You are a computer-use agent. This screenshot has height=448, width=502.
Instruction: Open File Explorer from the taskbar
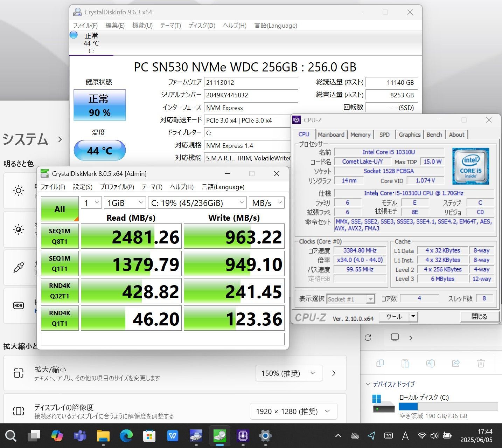coord(103,436)
